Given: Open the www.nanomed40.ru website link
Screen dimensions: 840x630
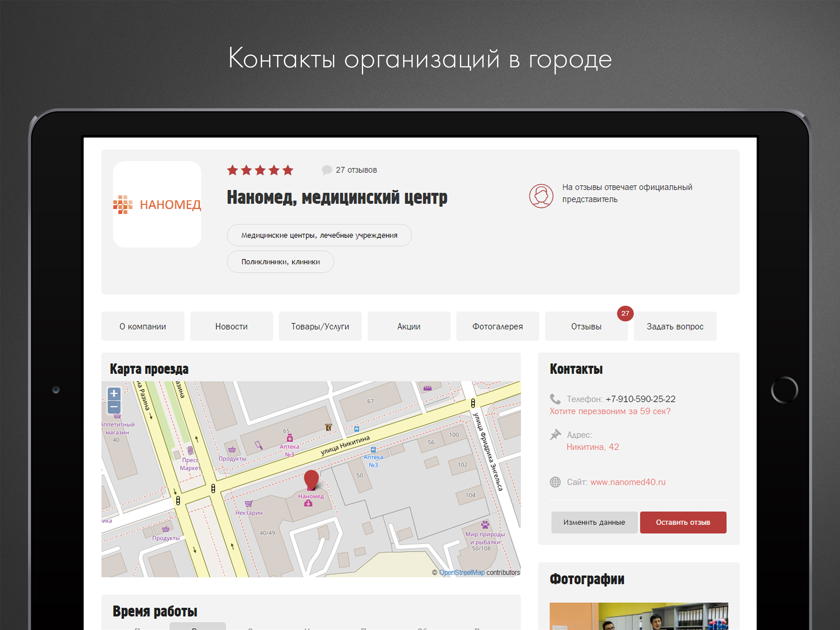Looking at the screenshot, I should click(628, 482).
